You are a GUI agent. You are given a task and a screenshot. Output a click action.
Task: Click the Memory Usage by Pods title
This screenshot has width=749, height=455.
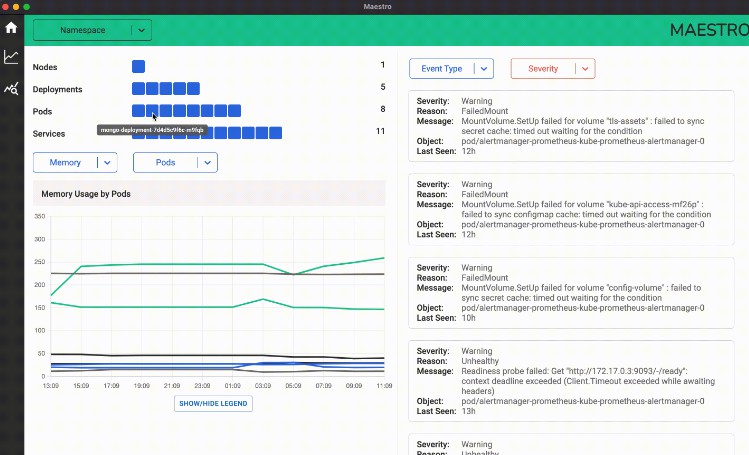[86, 194]
